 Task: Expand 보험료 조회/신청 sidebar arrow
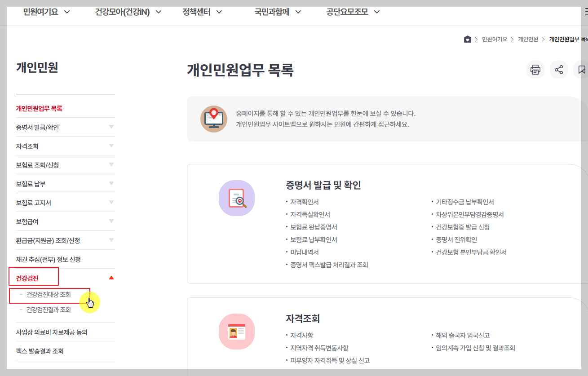[111, 164]
